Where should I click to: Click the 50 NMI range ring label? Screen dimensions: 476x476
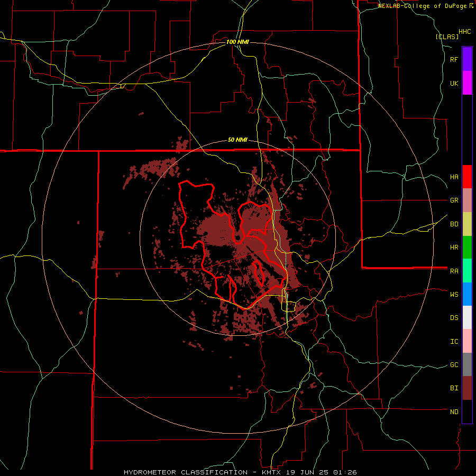point(237,140)
